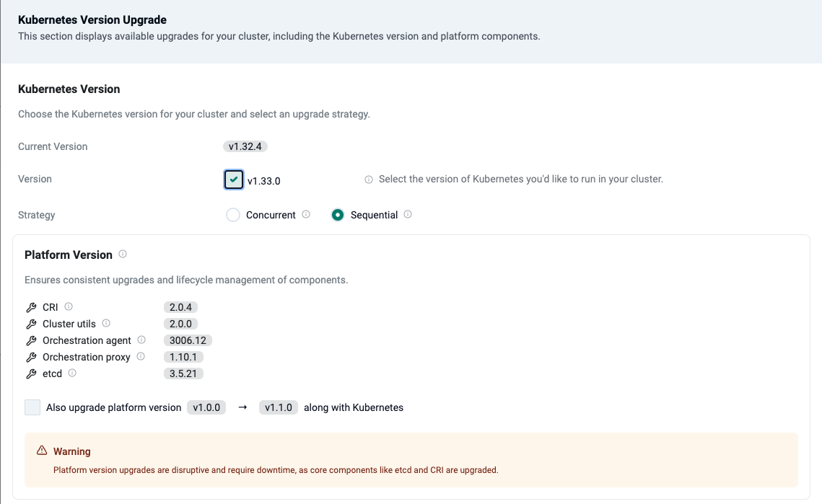Click info icon next to Concurrent strategy
The height and width of the screenshot is (504, 822).
(306, 215)
